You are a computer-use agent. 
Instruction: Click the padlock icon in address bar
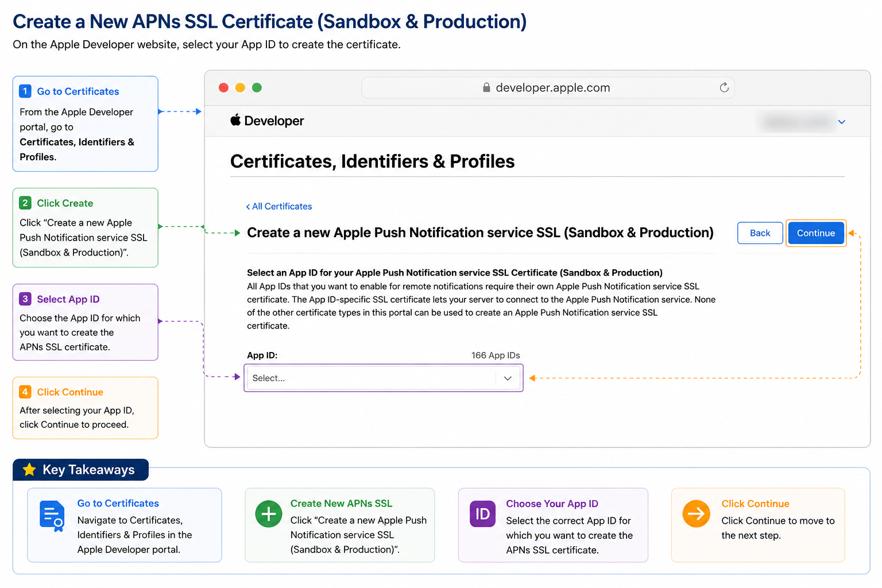(x=486, y=87)
